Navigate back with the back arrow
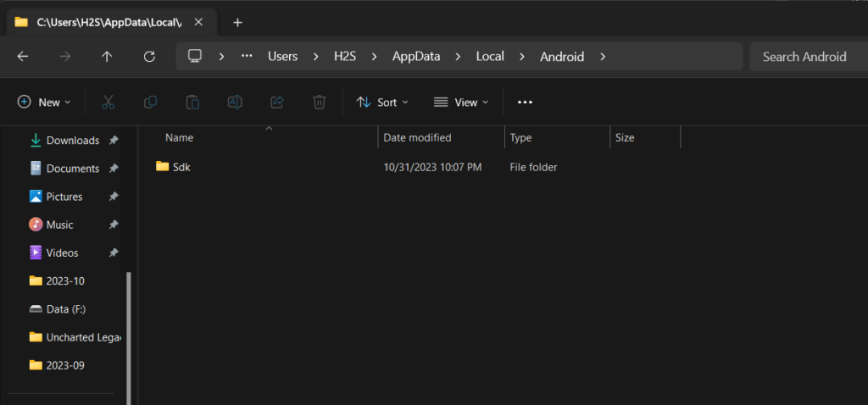The height and width of the screenshot is (405, 868). pyautogui.click(x=23, y=57)
